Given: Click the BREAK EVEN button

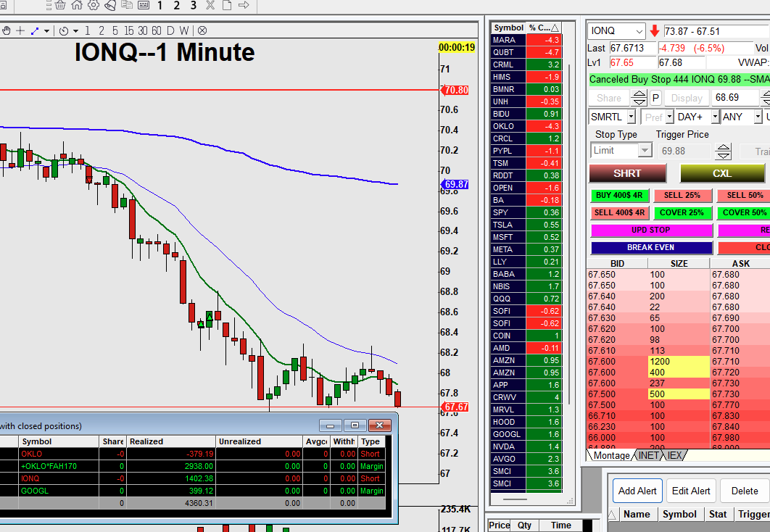Looking at the screenshot, I should pyautogui.click(x=651, y=247).
